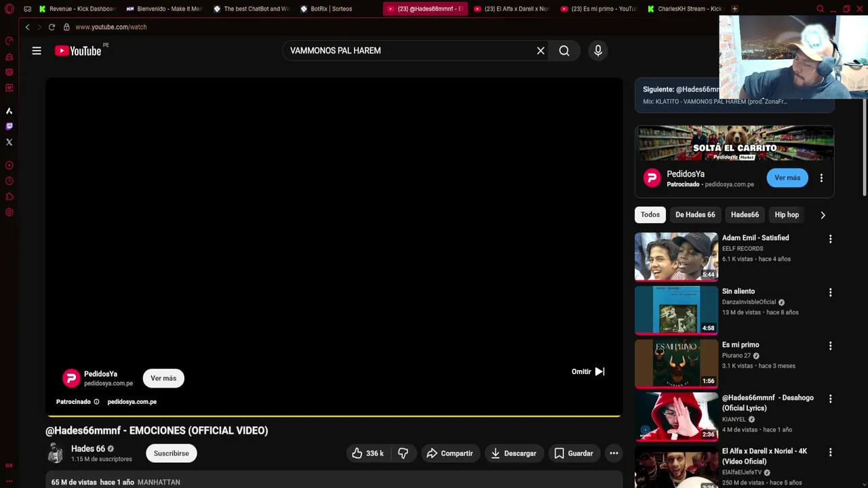This screenshot has height=488, width=868.
Task: Switch to Revenue - Kick Dashboard tab
Action: click(78, 9)
